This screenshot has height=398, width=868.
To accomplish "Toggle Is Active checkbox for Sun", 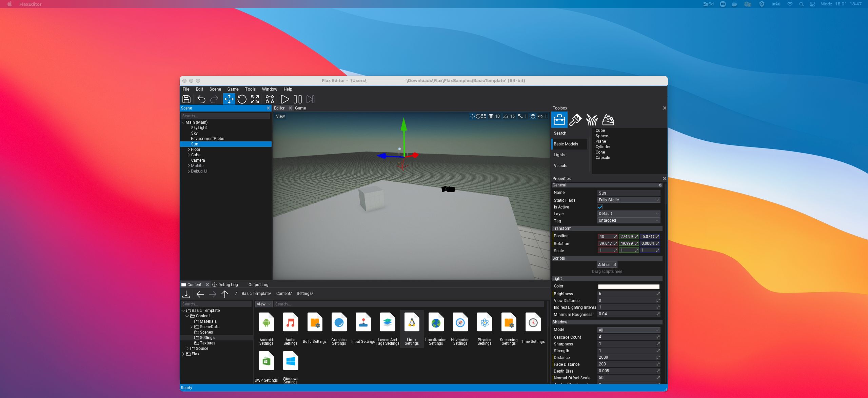I will 600,206.
